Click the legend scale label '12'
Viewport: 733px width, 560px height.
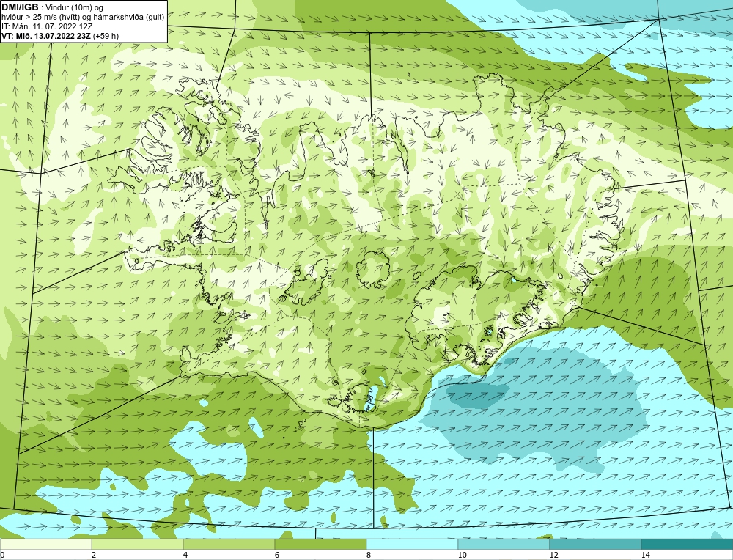(x=554, y=555)
